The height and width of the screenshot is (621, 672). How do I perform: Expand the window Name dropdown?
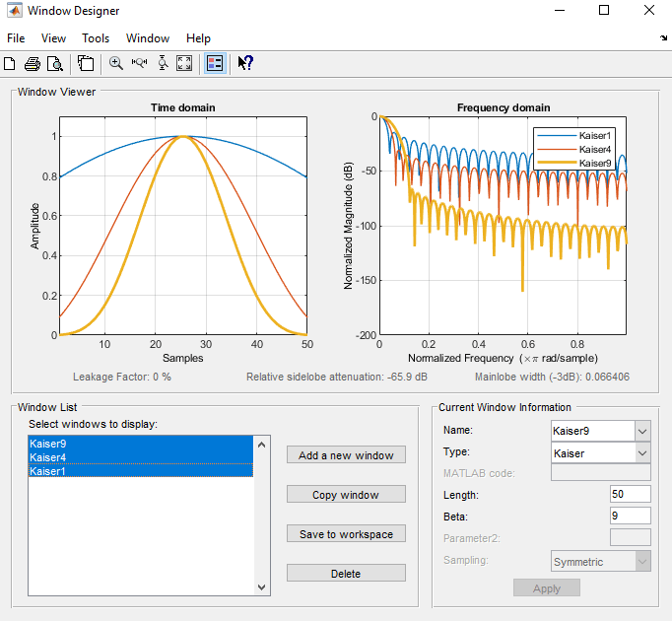click(642, 431)
